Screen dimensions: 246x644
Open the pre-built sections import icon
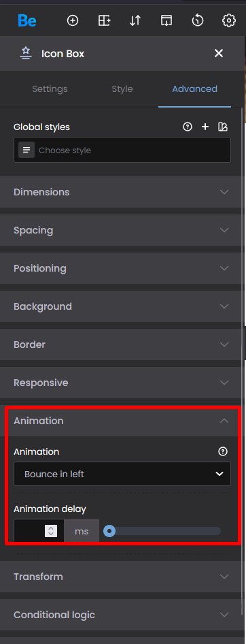(x=166, y=20)
